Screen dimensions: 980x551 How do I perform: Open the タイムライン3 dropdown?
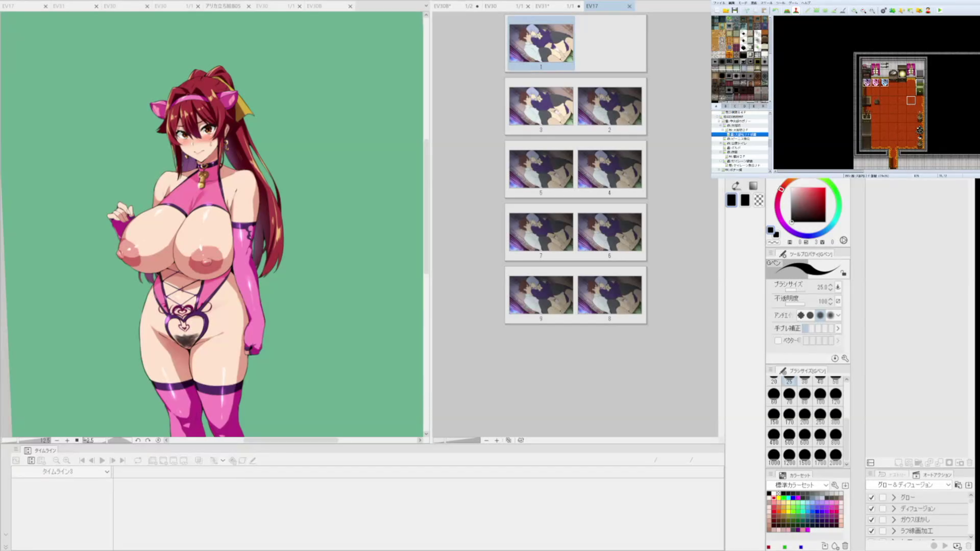click(x=107, y=472)
